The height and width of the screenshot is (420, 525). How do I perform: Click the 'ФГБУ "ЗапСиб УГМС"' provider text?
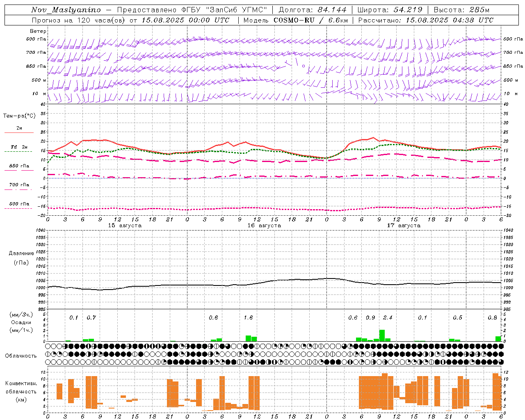click(x=224, y=10)
